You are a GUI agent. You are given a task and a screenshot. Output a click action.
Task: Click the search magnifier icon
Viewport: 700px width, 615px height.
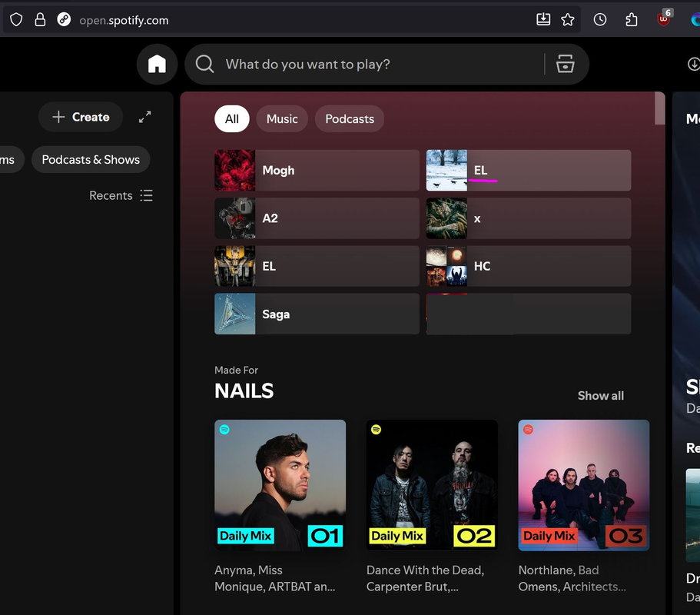[204, 65]
